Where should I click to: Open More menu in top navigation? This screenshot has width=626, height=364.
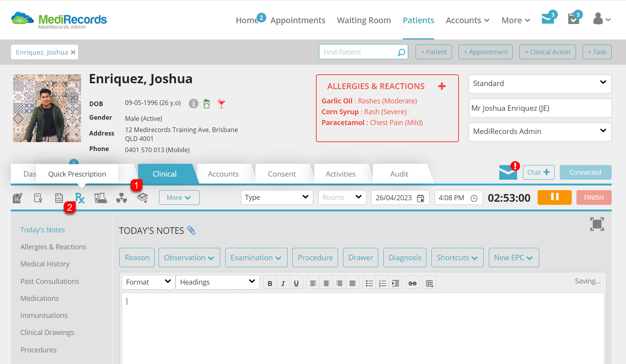[516, 20]
